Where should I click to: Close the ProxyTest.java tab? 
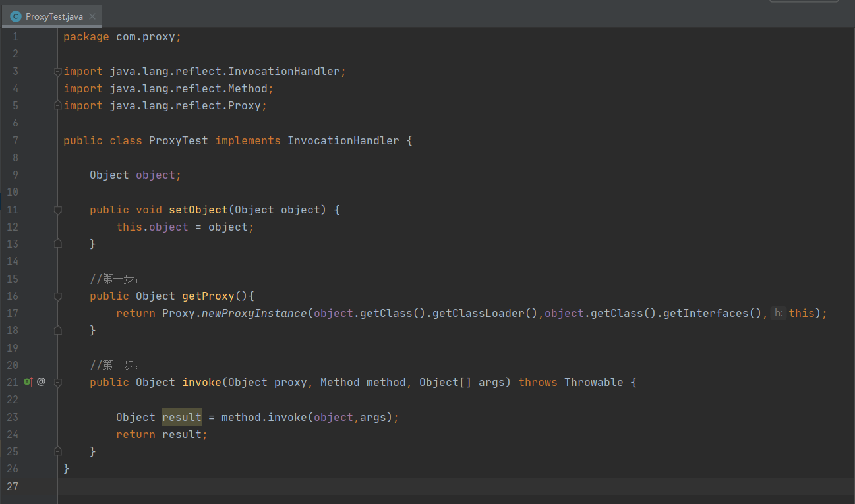94,16
